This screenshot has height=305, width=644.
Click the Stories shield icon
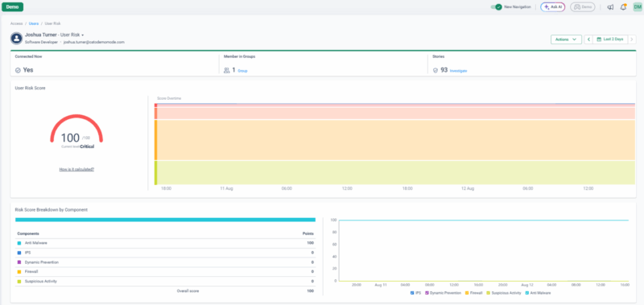click(436, 70)
